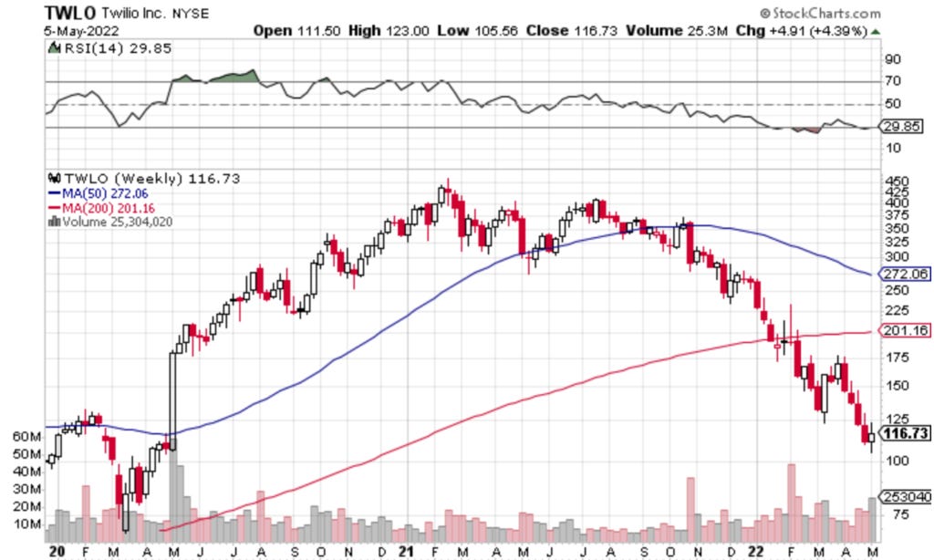Click the 40M volume axis label
934x560 pixels.
point(26,472)
